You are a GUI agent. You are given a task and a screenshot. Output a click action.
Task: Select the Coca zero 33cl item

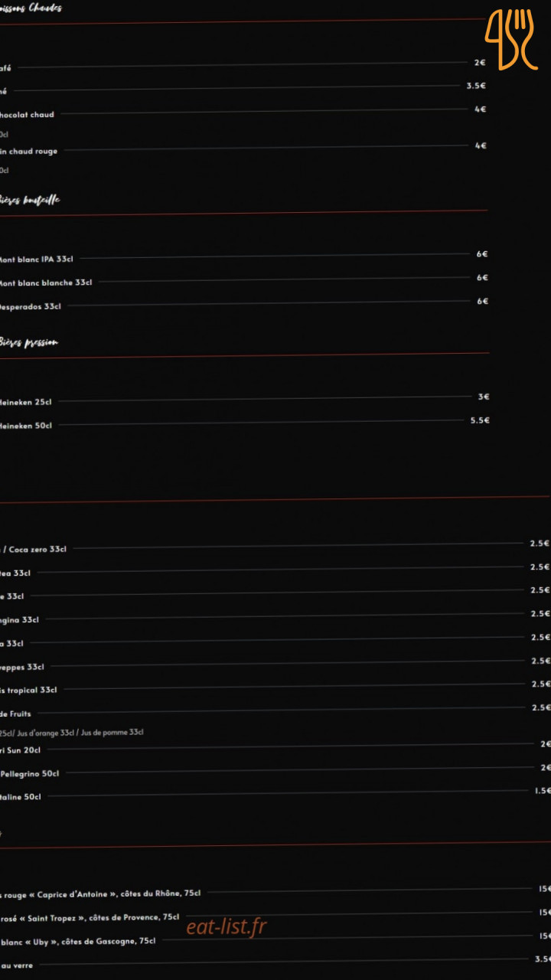click(x=37, y=549)
